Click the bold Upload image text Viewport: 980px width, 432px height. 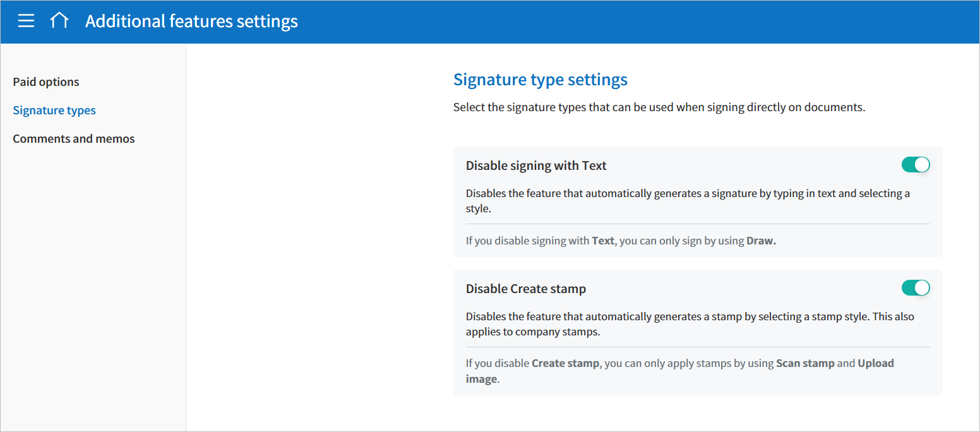coord(875,364)
